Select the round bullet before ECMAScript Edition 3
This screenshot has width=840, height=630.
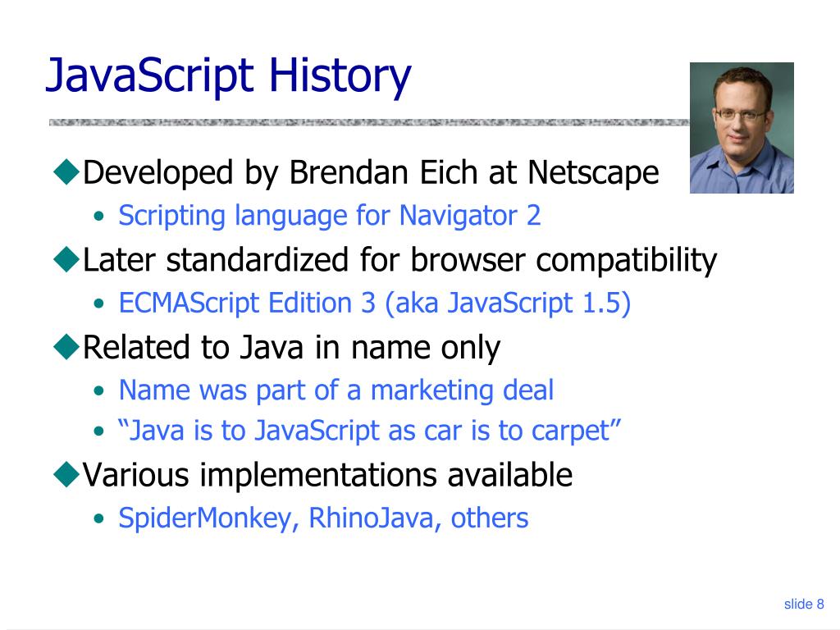(x=98, y=304)
